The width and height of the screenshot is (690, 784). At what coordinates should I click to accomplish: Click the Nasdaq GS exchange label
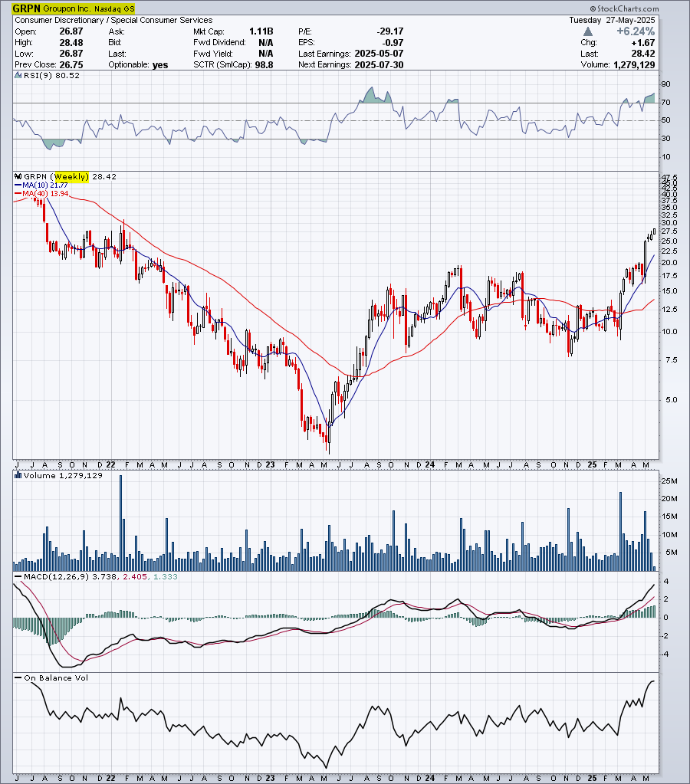[114, 8]
